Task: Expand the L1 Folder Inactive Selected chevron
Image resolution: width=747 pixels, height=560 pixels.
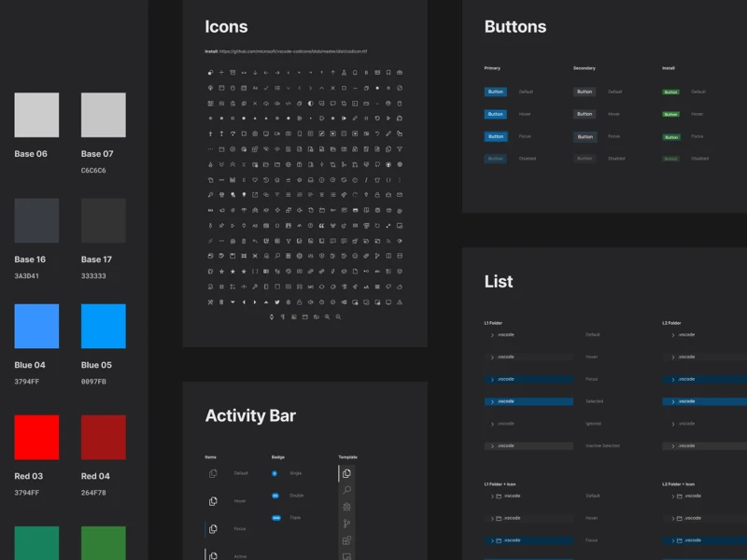Action: coord(492,446)
